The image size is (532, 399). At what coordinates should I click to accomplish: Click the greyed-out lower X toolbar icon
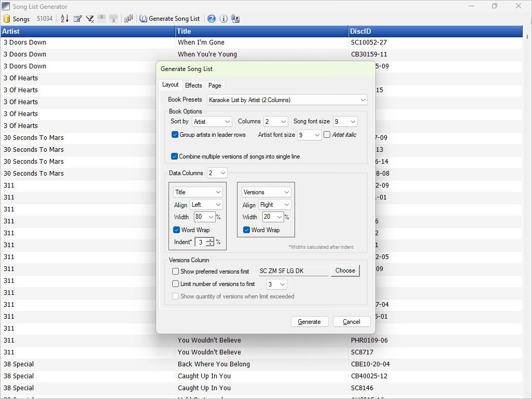click(114, 20)
